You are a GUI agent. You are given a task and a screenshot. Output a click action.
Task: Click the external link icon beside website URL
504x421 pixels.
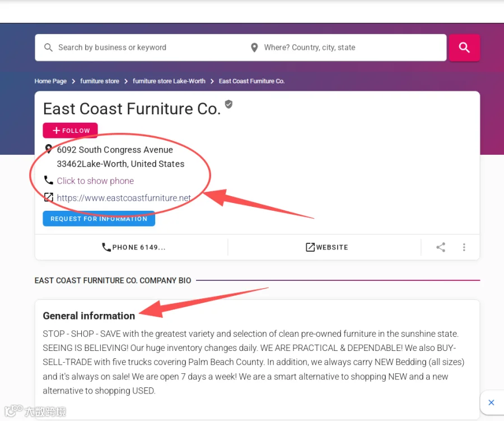click(49, 197)
